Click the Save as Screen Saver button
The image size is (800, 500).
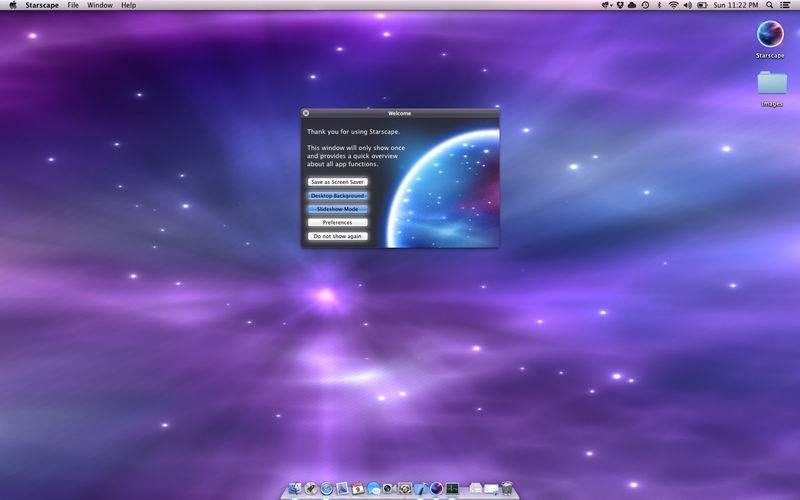338,182
